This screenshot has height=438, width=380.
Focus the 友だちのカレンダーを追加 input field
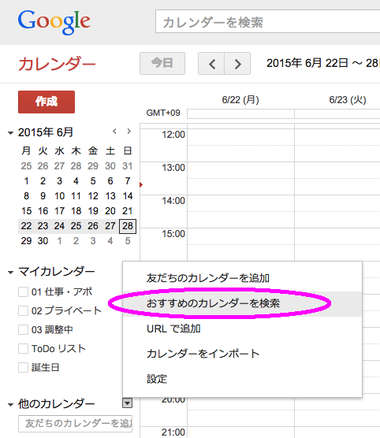[75, 423]
